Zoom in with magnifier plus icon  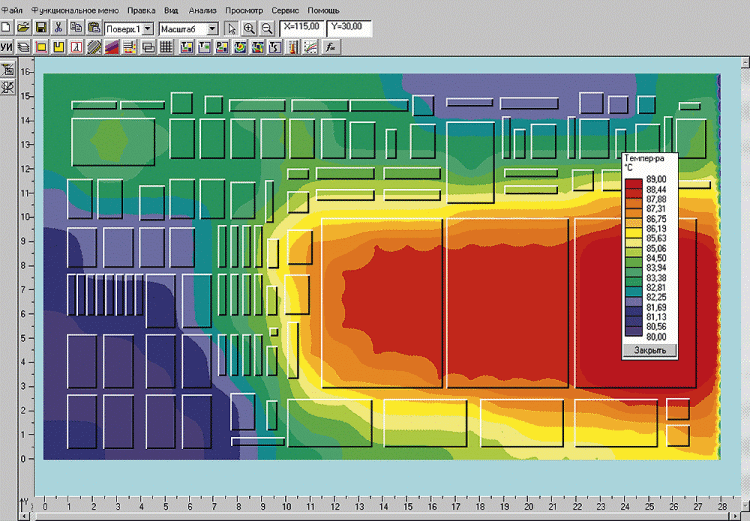click(x=249, y=29)
